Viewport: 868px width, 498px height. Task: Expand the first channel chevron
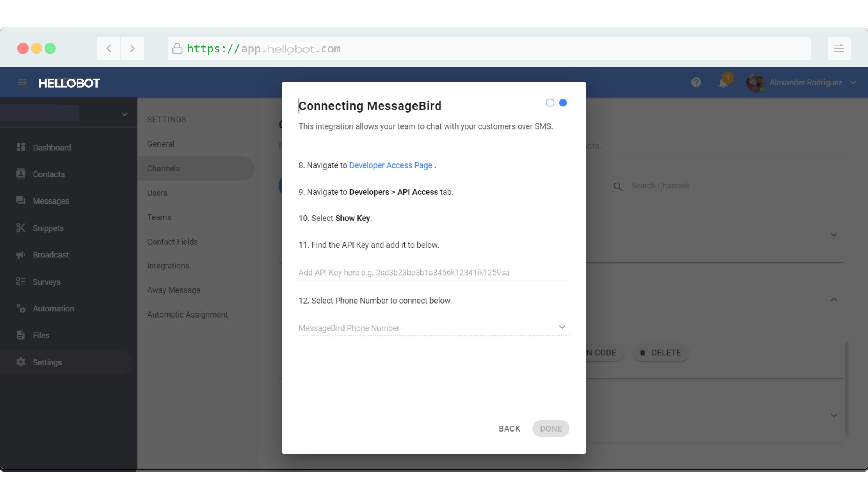[834, 235]
